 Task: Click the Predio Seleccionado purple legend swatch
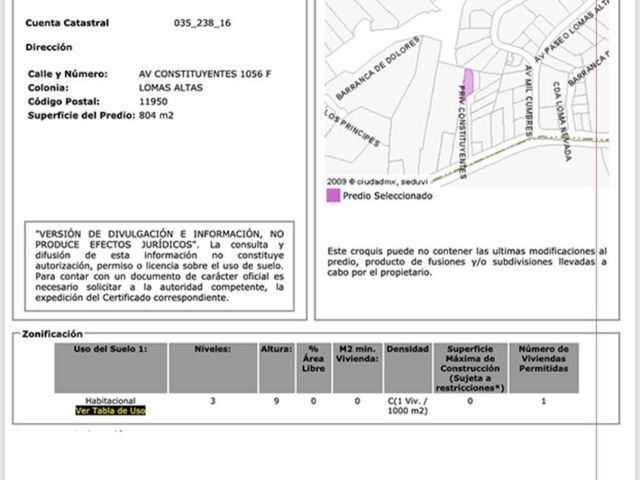(x=333, y=196)
